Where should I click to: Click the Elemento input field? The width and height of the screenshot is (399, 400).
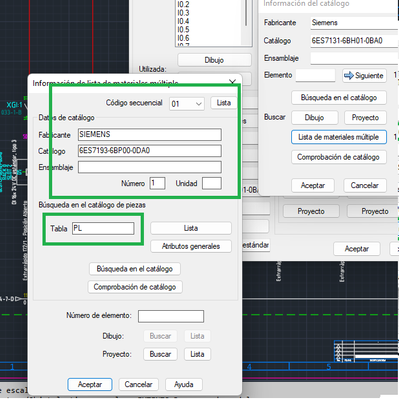tap(315, 75)
